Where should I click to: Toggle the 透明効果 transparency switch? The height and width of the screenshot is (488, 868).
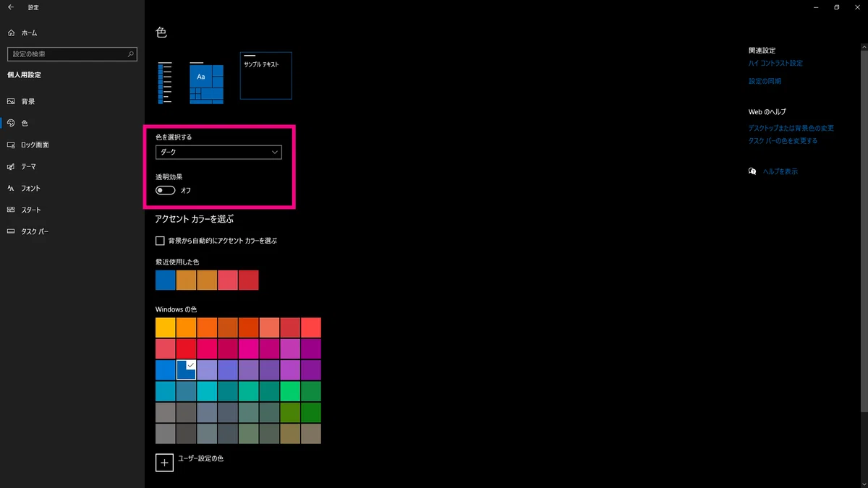[x=166, y=190]
